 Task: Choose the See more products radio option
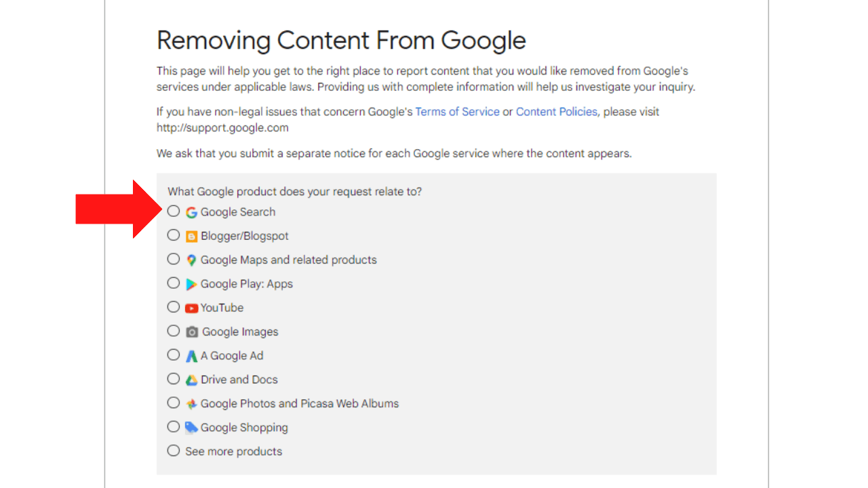174,451
